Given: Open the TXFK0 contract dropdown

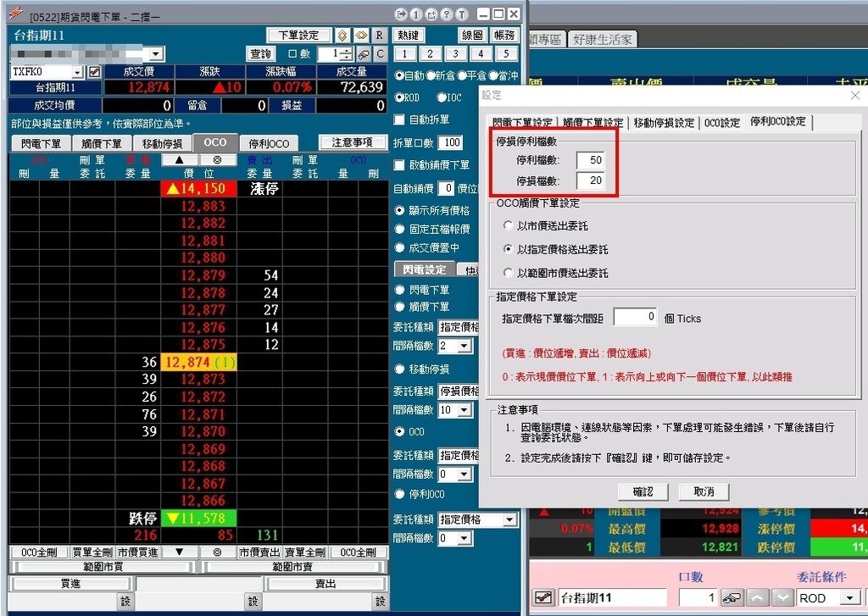Looking at the screenshot, I should [x=77, y=72].
